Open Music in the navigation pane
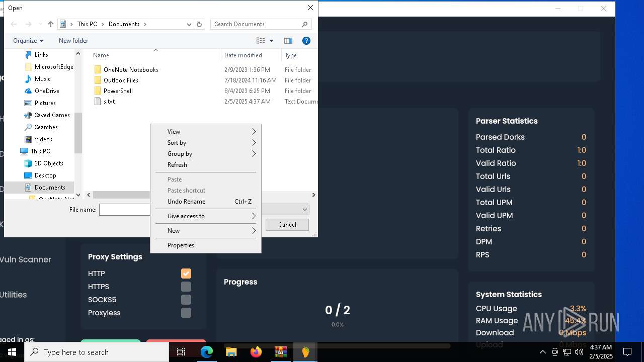The width and height of the screenshot is (644, 362). click(x=42, y=79)
